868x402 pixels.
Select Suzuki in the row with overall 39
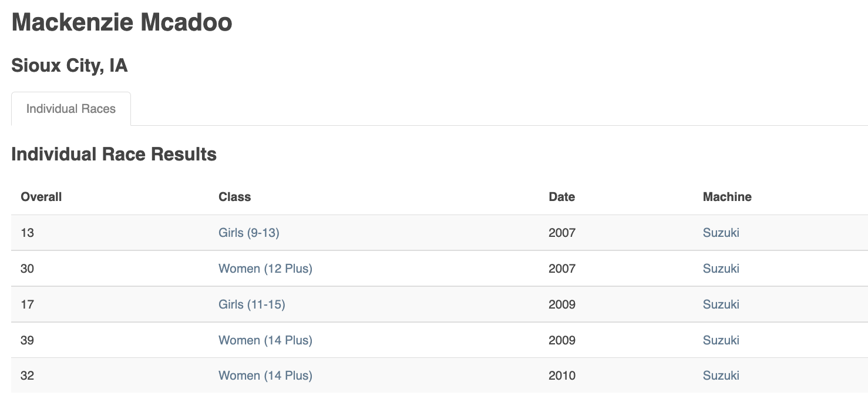[x=721, y=340]
